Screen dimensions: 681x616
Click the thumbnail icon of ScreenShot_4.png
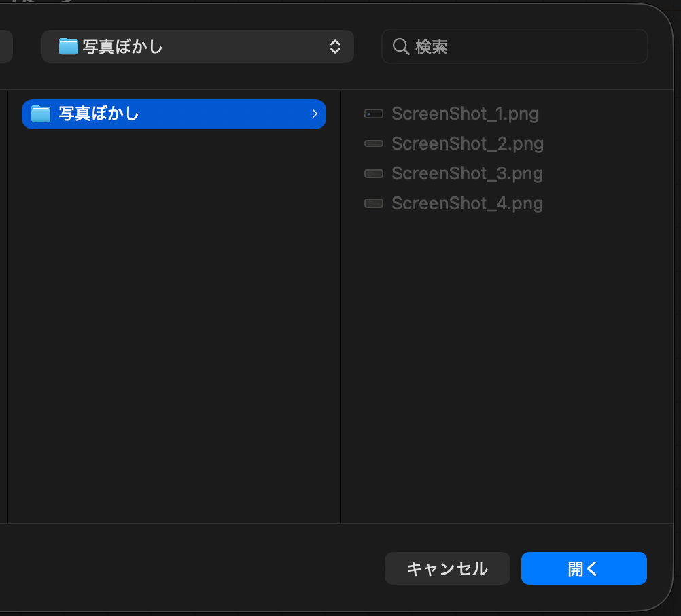tap(374, 203)
